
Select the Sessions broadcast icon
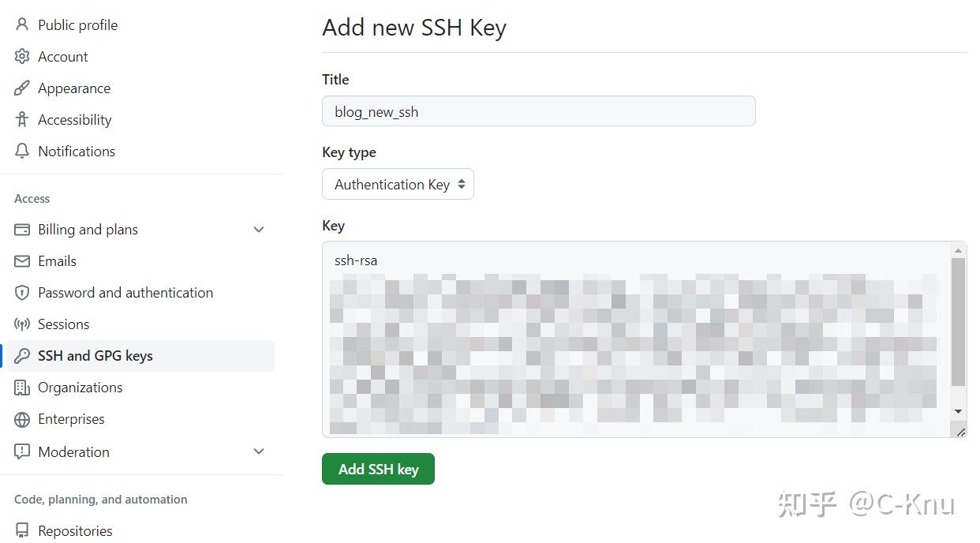point(23,324)
